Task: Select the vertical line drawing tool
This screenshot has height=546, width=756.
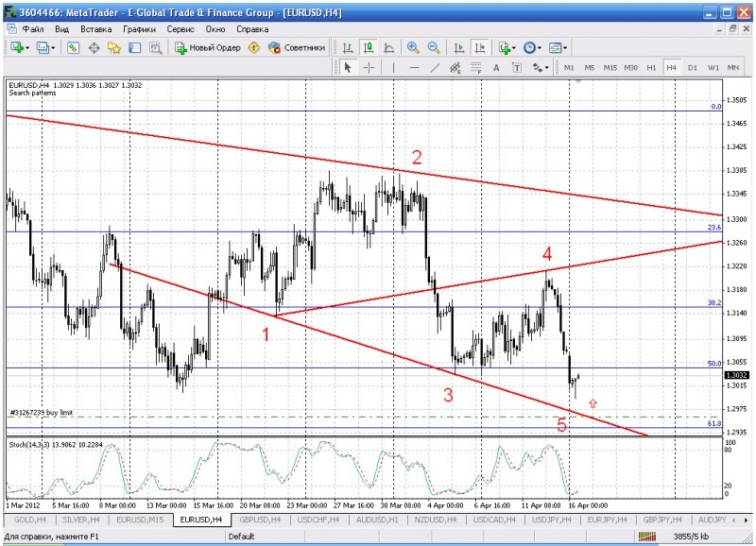Action: coord(392,67)
